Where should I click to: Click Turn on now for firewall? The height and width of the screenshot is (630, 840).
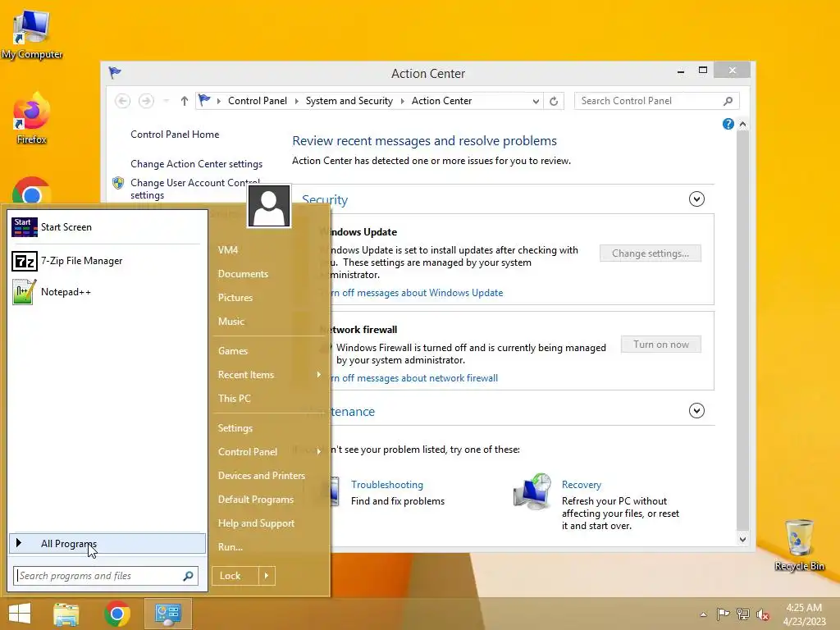(661, 345)
